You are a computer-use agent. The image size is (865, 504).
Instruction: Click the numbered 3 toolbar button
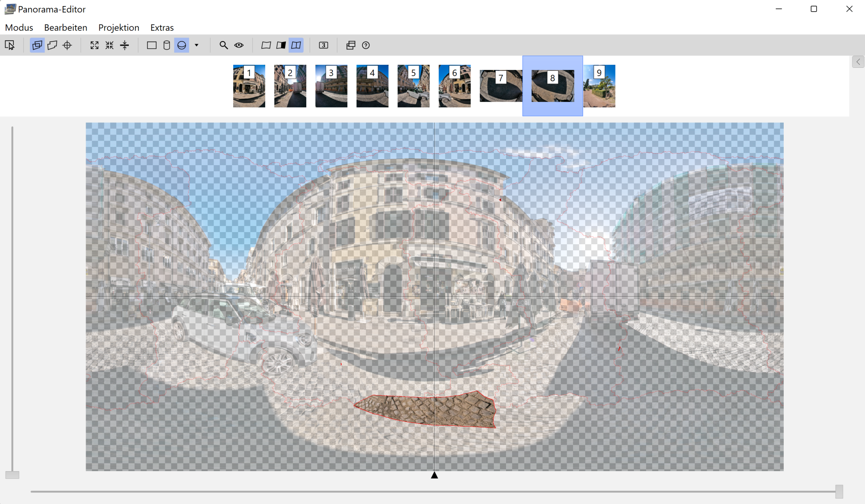324,45
